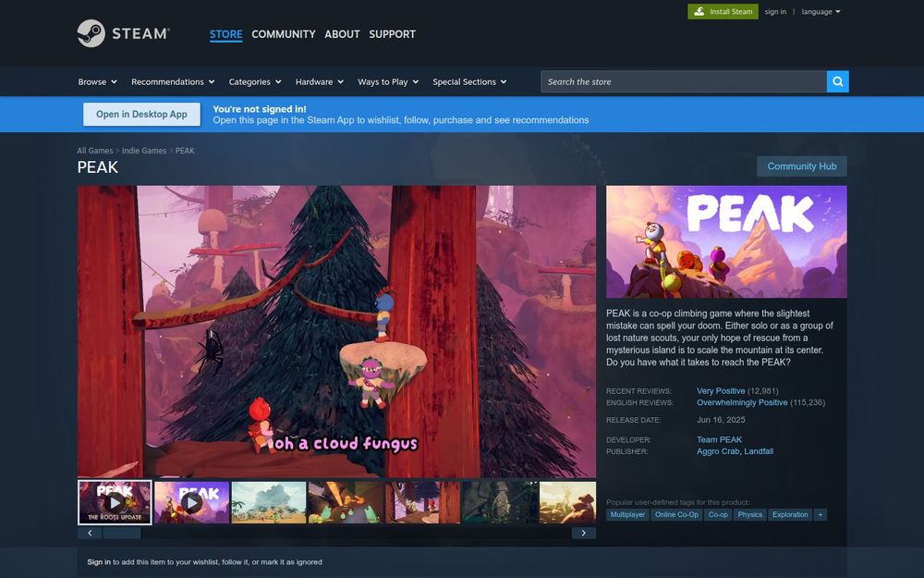Image resolution: width=924 pixels, height=578 pixels.
Task: Show more tags with the plus button
Action: click(x=820, y=515)
